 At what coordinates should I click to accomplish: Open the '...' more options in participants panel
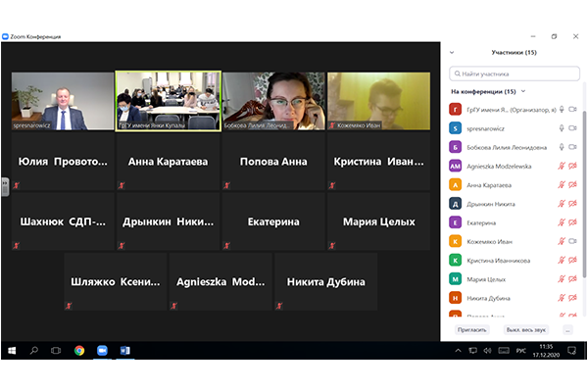click(567, 329)
